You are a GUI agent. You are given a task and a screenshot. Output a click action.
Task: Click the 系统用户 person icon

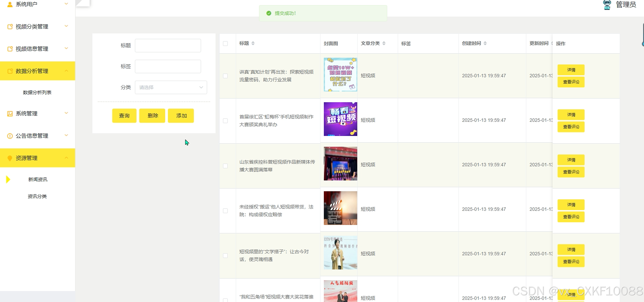pos(10,4)
